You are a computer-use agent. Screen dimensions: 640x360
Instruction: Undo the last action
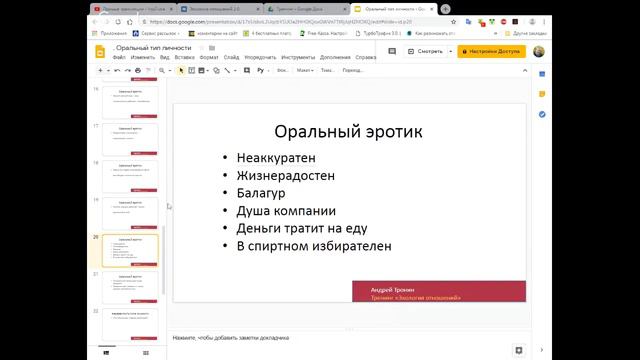(x=117, y=71)
